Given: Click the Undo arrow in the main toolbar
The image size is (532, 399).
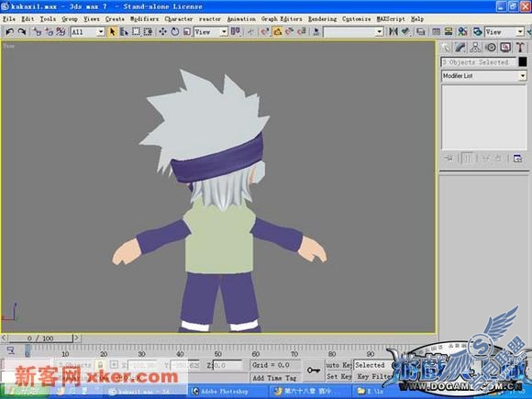Looking at the screenshot, I should (x=9, y=32).
